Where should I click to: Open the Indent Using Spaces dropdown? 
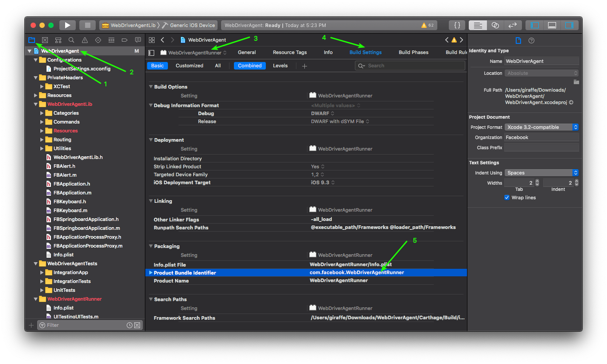(541, 173)
